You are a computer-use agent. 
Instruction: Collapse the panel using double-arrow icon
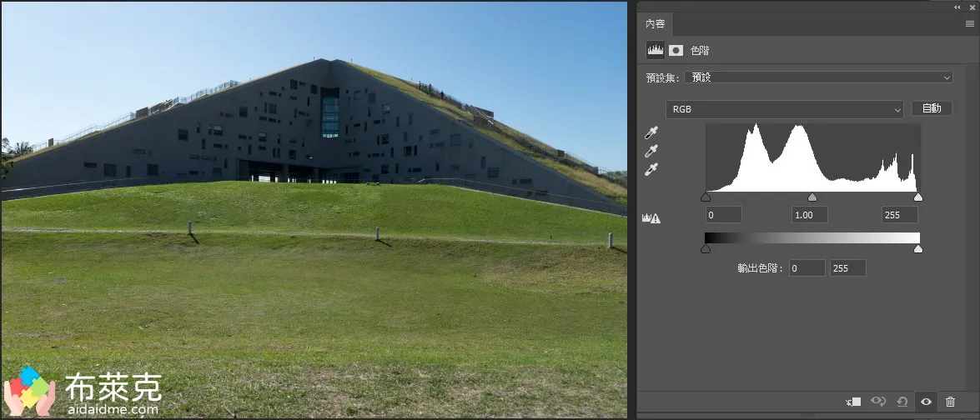[957, 7]
